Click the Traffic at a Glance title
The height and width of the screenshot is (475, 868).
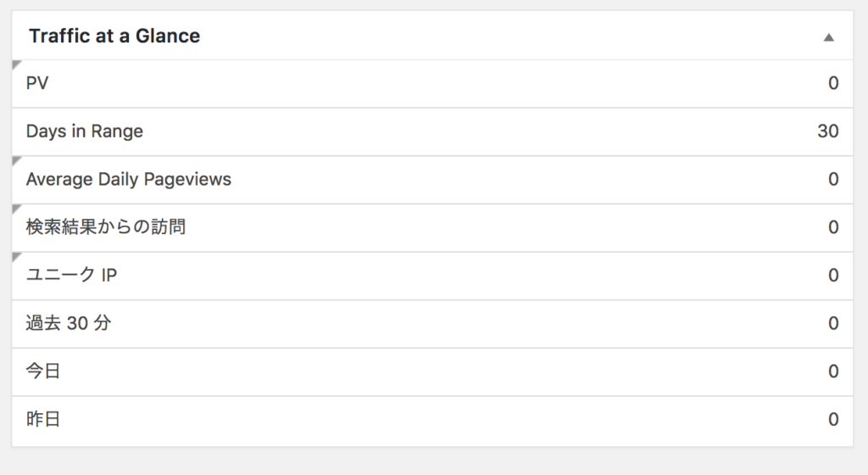pyautogui.click(x=114, y=36)
